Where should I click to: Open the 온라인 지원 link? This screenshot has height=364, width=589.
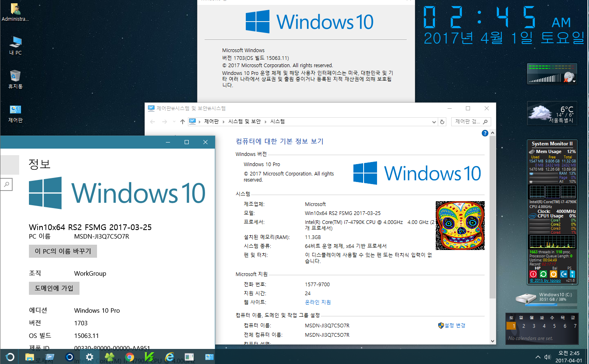tap(318, 302)
